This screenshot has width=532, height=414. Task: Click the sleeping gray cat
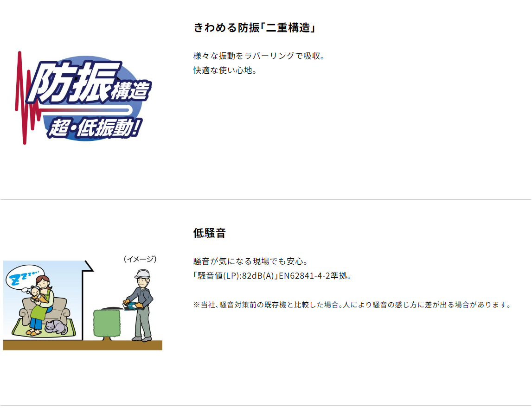56,328
